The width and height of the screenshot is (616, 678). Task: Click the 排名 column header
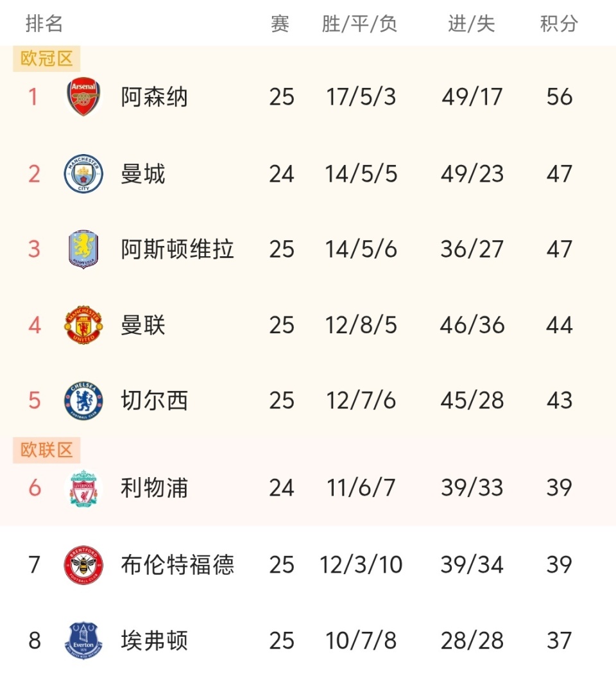click(x=44, y=24)
